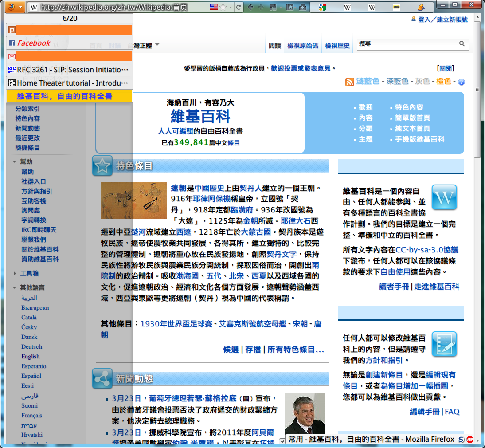485x448 pixels.
Task: Choose the 深藍色 color theme
Action: pyautogui.click(x=397, y=81)
